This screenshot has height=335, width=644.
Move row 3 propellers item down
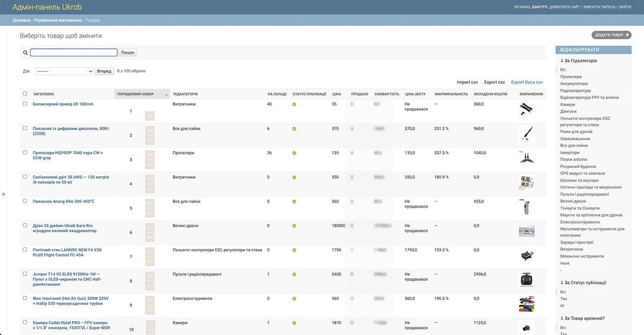pyautogui.click(x=150, y=165)
